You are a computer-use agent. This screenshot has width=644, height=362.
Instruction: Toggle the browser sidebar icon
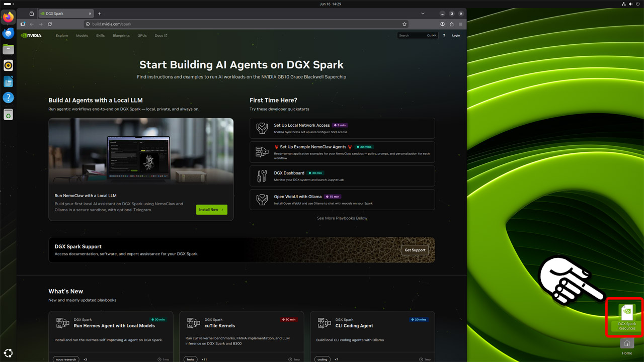click(23, 24)
